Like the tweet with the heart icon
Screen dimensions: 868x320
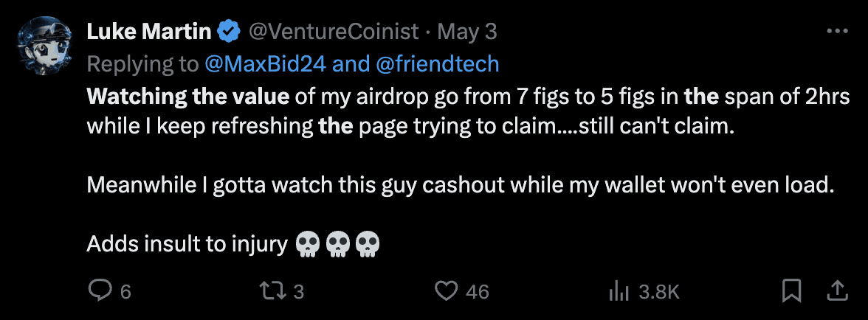446,292
